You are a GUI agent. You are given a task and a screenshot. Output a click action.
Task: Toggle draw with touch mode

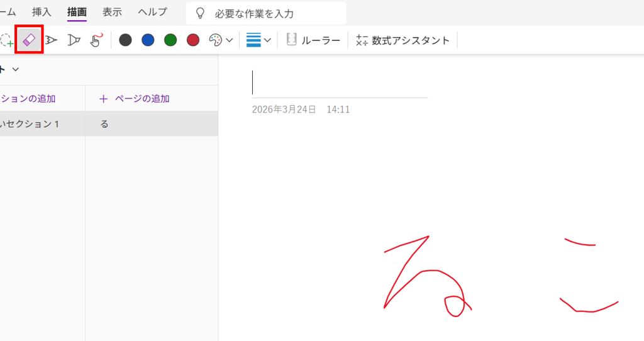pos(96,40)
